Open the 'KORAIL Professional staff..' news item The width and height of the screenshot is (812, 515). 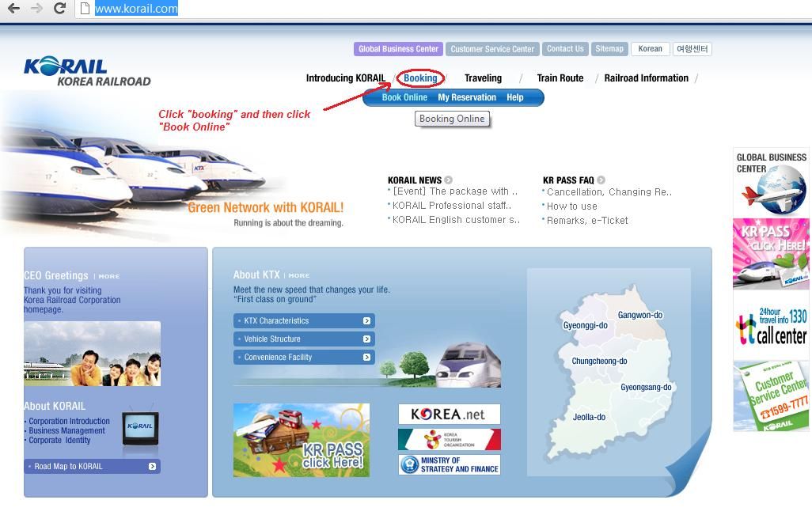[452, 206]
